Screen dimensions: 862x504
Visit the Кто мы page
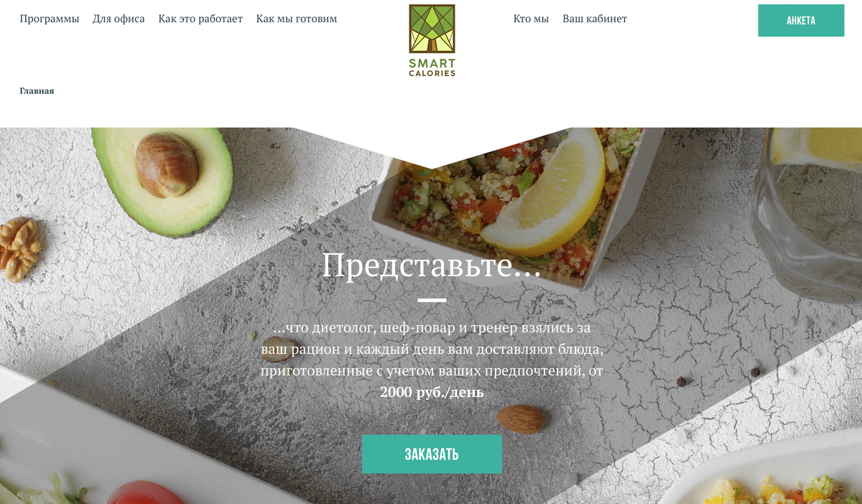(x=531, y=19)
